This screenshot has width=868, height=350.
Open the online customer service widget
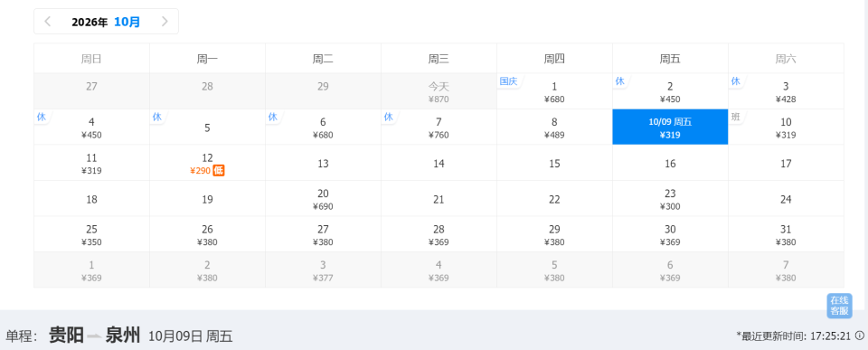click(x=839, y=306)
